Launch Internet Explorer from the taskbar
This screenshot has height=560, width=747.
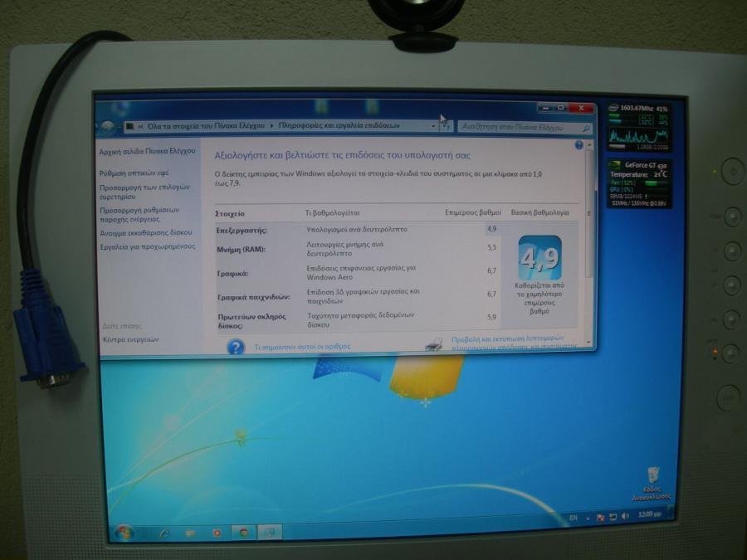163,532
